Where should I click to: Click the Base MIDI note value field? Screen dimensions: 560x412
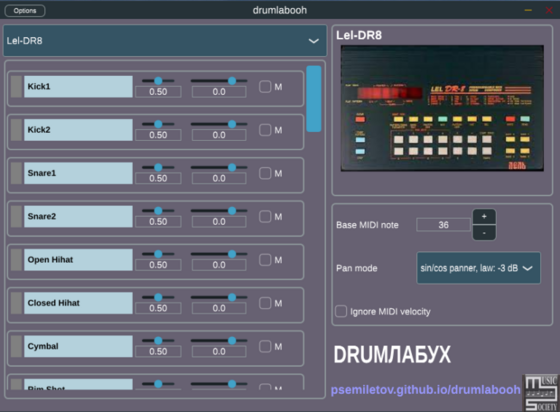click(443, 225)
